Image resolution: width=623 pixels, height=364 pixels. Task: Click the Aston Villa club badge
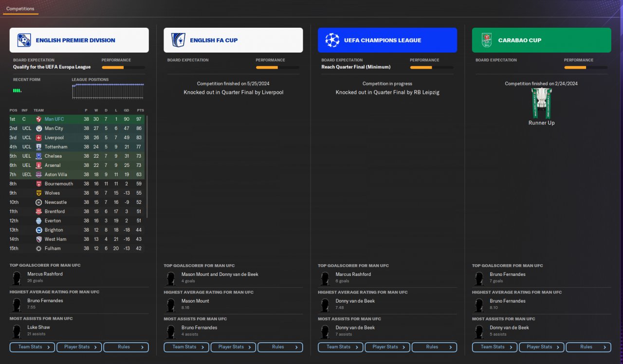[x=39, y=175]
